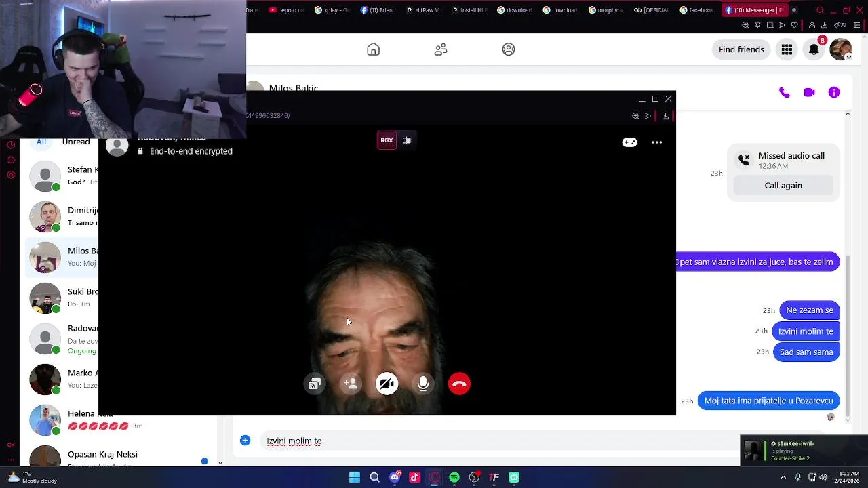868x488 pixels.
Task: Click the 'Izvini molim te' sent message bubble
Action: pyautogui.click(x=806, y=331)
